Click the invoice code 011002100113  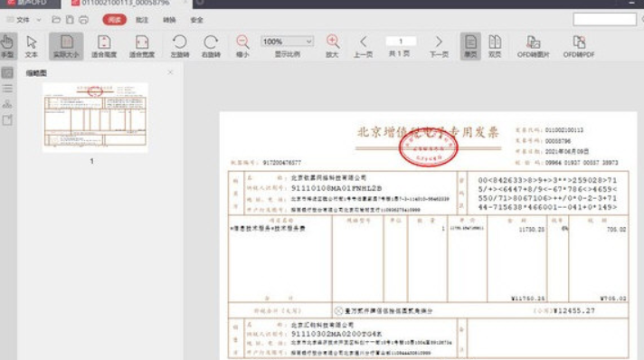[564, 130]
